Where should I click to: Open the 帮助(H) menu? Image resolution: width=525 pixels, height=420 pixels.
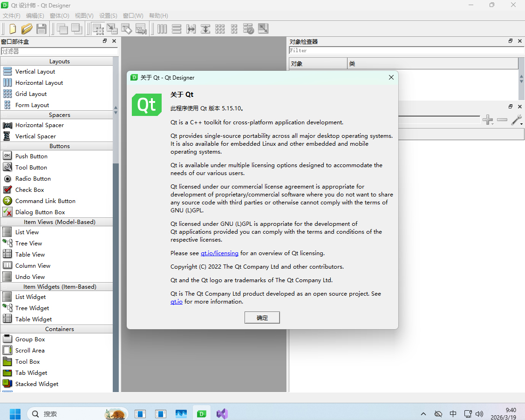(158, 16)
